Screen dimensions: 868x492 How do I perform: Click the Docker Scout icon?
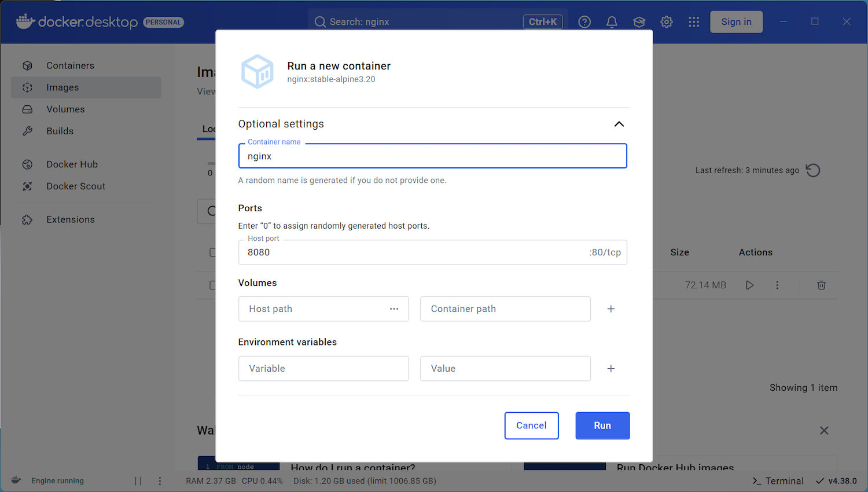(27, 186)
